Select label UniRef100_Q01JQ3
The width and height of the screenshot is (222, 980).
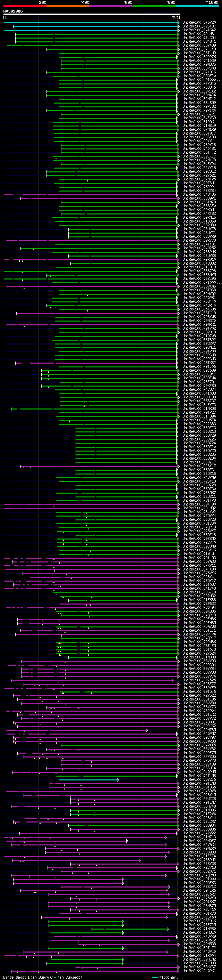coord(199,558)
